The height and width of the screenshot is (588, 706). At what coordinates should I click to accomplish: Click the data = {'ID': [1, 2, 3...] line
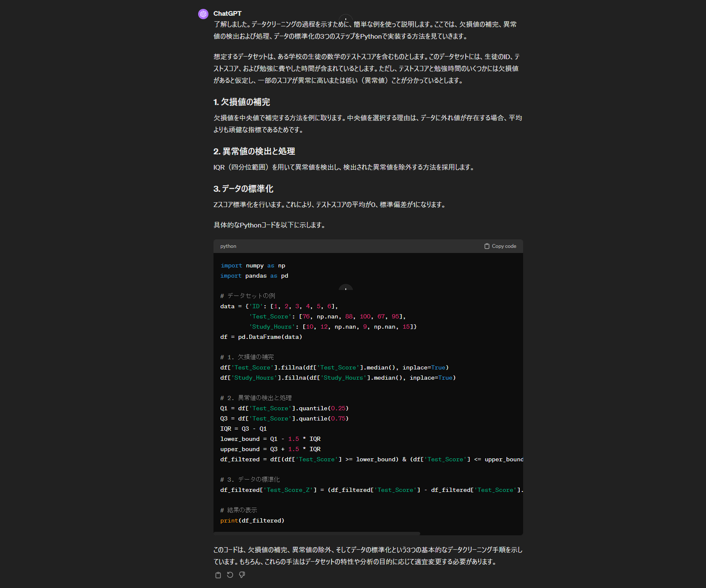(279, 307)
